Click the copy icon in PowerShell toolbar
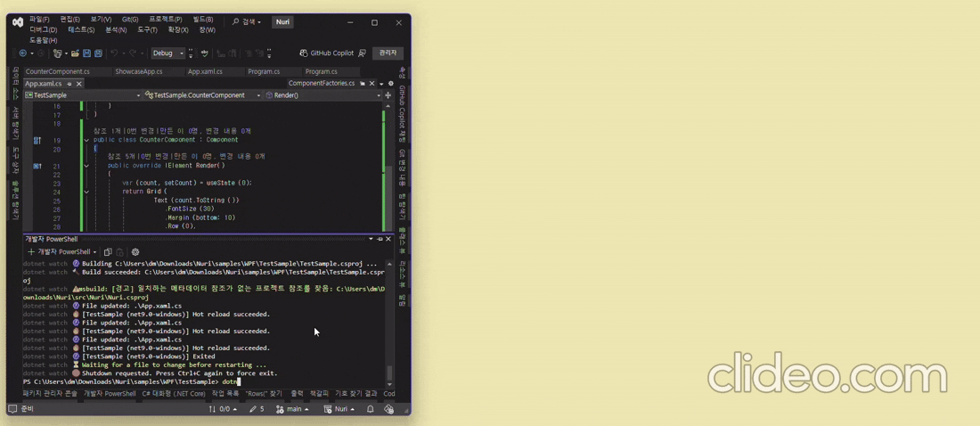The height and width of the screenshot is (426, 980). [x=108, y=252]
